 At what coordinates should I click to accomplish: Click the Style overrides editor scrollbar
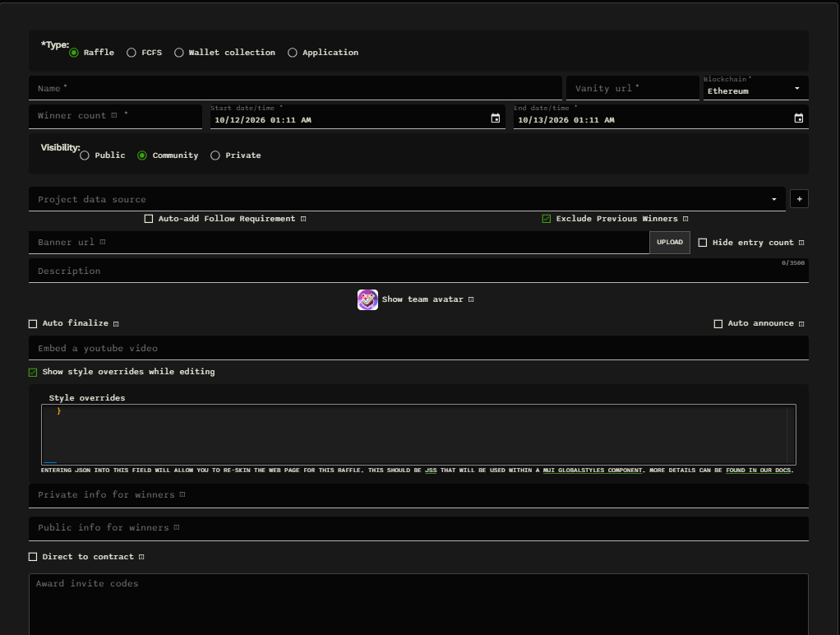point(791,434)
